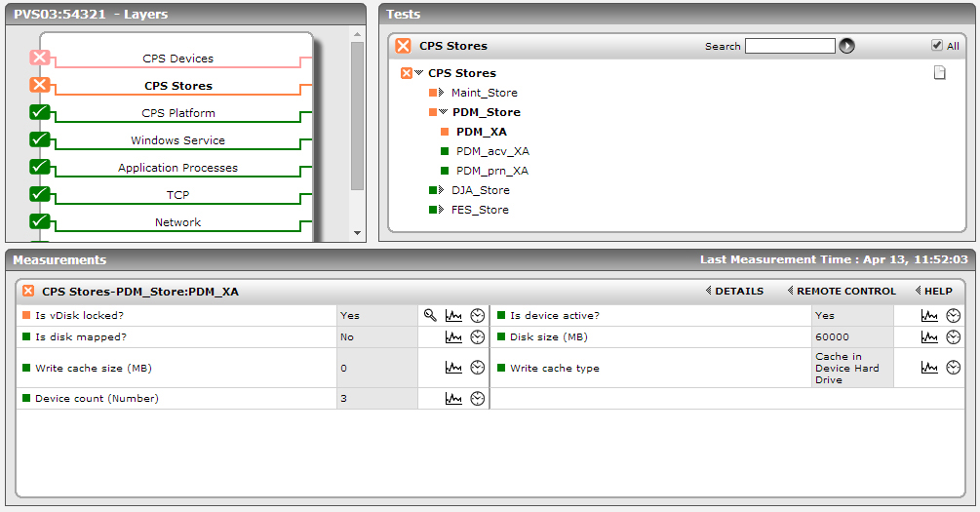
Task: Select DJA_Store in the tests tree
Action: click(481, 190)
